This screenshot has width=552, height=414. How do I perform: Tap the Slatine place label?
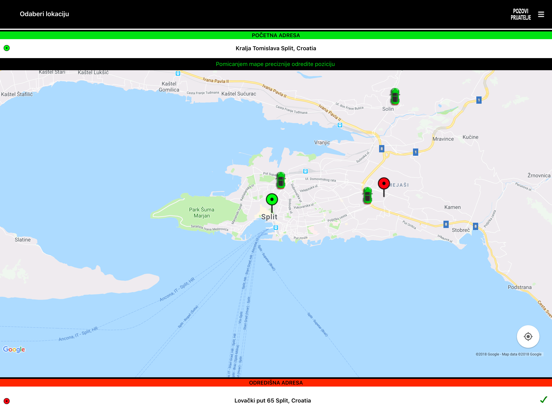click(x=23, y=240)
